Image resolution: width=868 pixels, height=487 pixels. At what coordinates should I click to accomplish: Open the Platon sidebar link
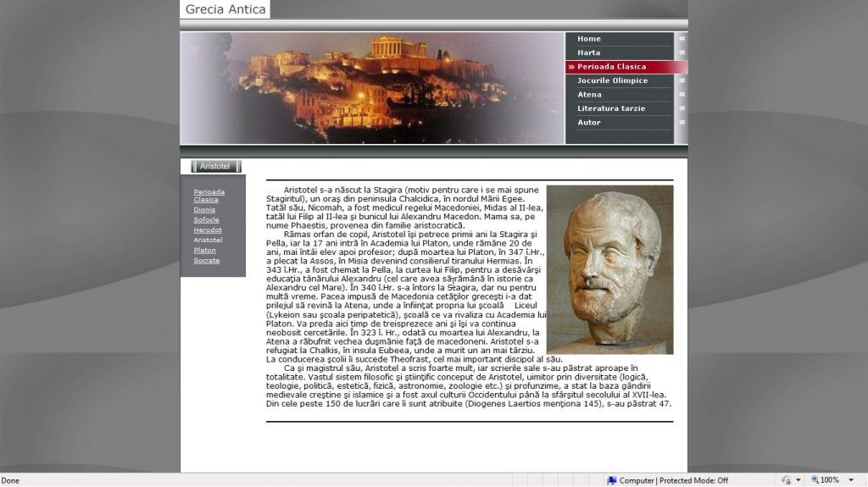pyautogui.click(x=204, y=250)
